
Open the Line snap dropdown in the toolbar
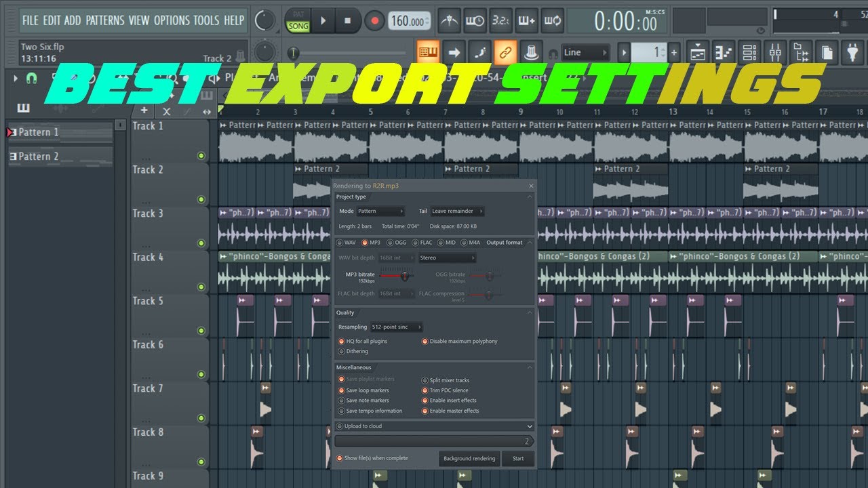click(x=585, y=52)
